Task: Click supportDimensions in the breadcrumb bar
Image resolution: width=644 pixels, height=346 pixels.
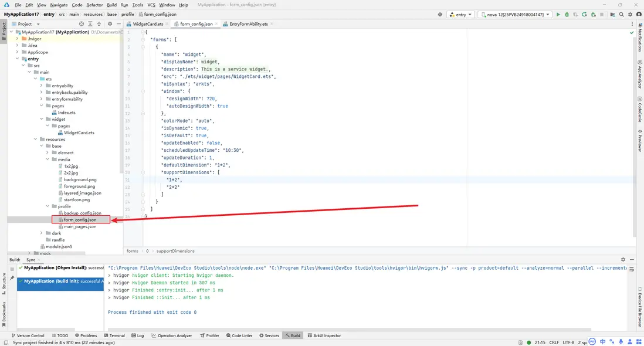Action: pyautogui.click(x=175, y=251)
